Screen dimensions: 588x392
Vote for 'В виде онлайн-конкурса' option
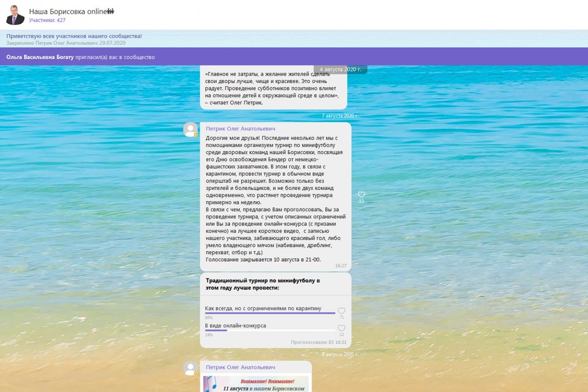point(235,325)
